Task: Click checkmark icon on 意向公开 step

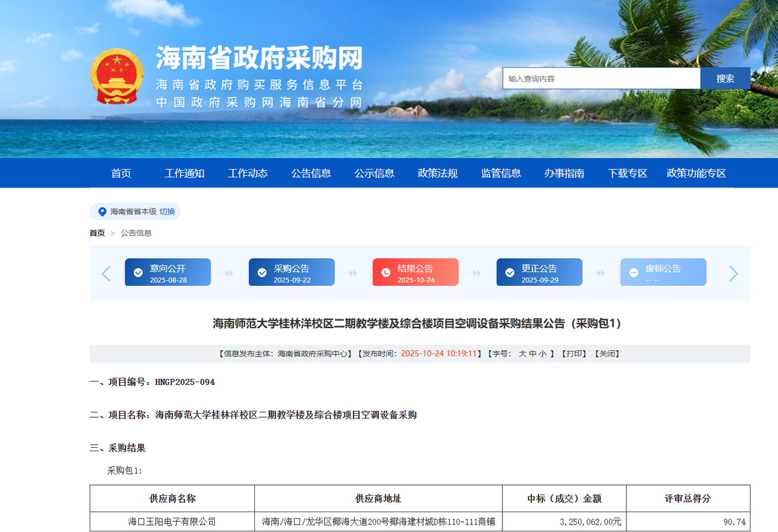Action: (x=138, y=273)
